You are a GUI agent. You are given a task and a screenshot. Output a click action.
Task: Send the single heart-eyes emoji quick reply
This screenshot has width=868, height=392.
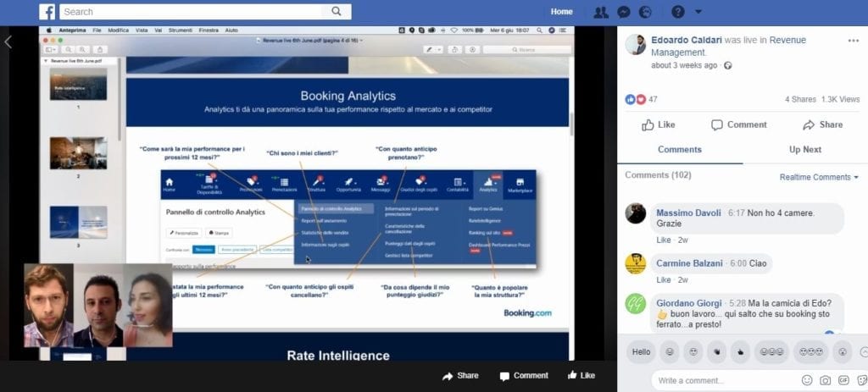[x=693, y=352]
